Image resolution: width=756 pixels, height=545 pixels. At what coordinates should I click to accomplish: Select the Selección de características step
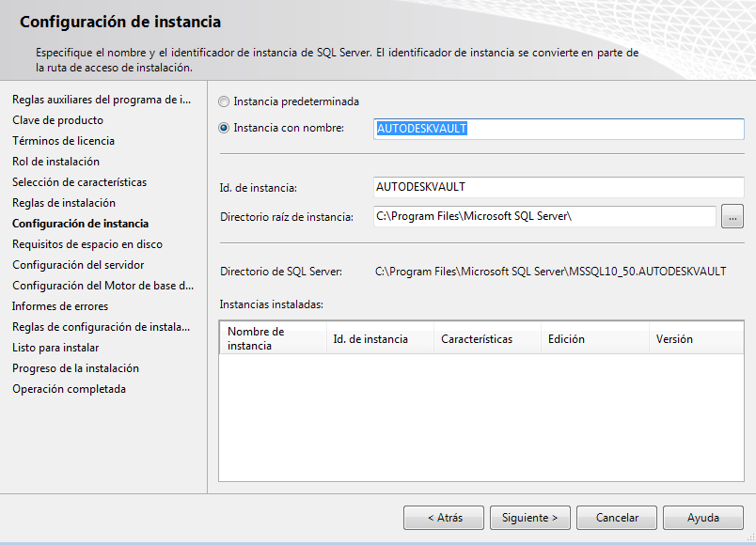80,182
